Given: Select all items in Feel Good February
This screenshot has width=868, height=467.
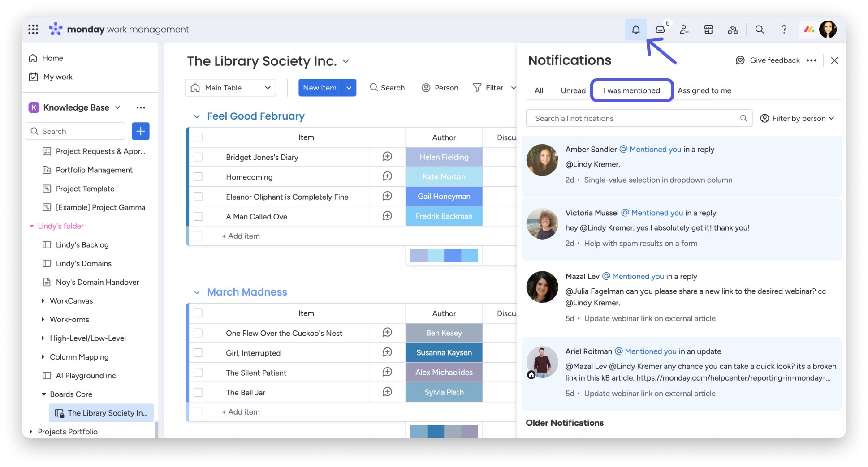Looking at the screenshot, I should pyautogui.click(x=198, y=137).
